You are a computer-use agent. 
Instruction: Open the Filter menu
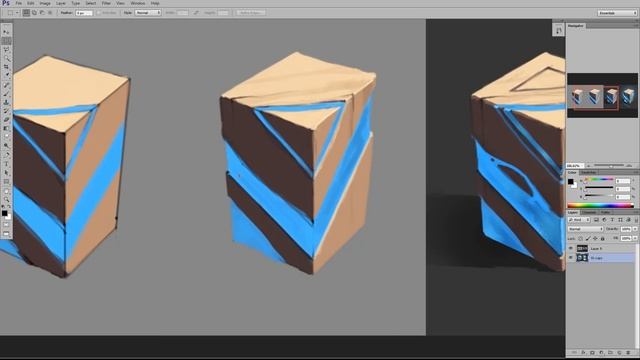point(106,3)
